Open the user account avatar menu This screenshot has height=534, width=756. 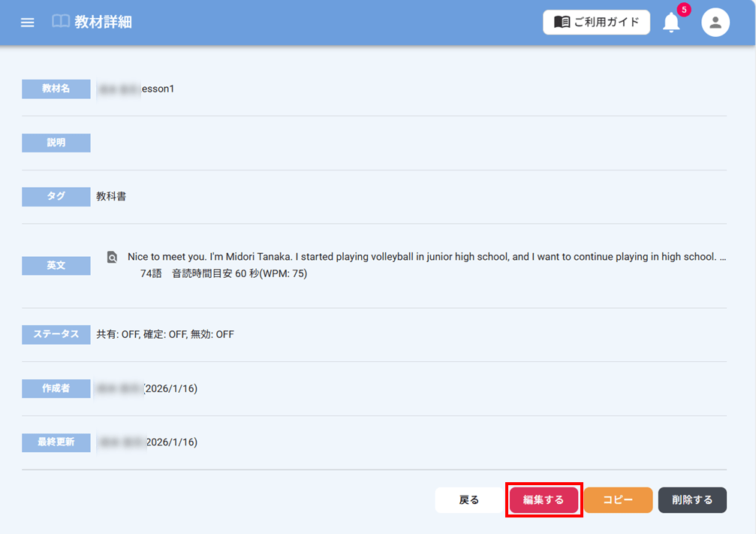pyautogui.click(x=715, y=23)
